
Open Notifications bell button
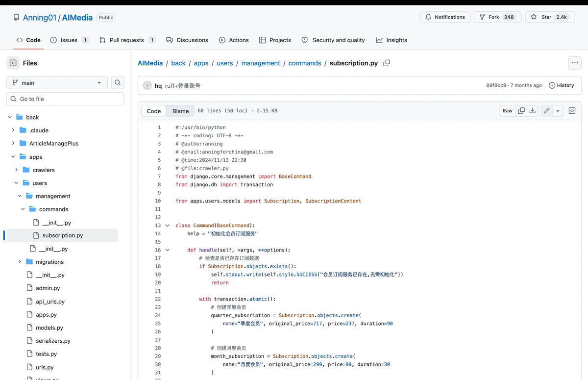point(445,17)
